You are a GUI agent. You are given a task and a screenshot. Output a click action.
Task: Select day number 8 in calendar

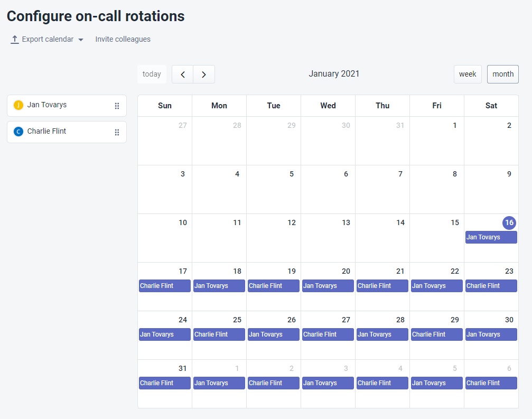tap(454, 174)
